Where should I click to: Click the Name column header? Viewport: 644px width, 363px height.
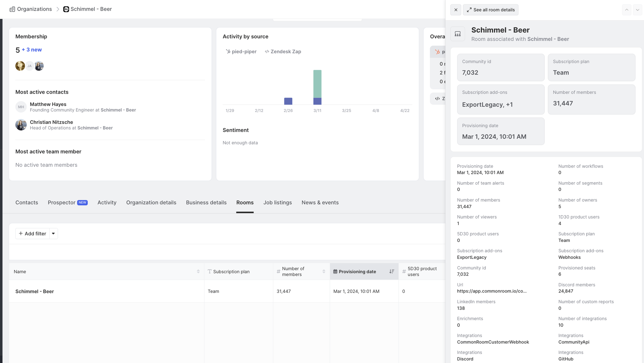point(107,271)
